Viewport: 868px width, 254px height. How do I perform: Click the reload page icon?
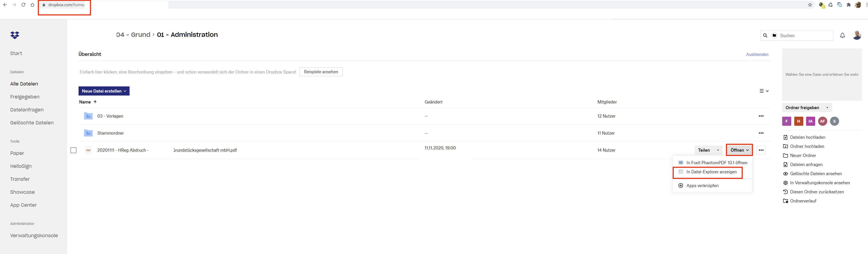coord(23,5)
